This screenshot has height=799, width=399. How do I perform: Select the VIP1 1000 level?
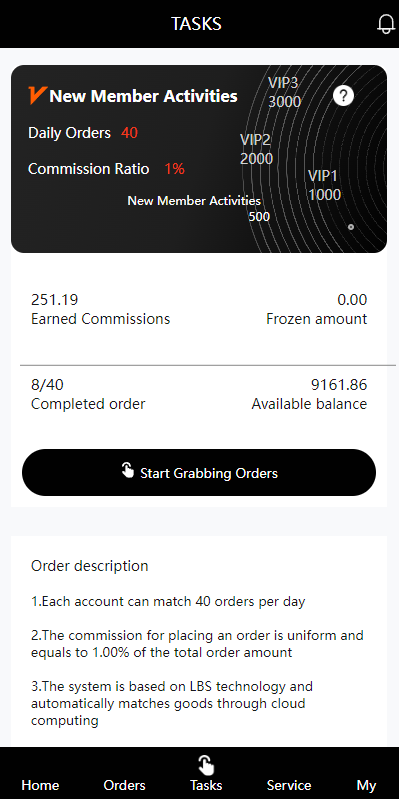pyautogui.click(x=324, y=185)
